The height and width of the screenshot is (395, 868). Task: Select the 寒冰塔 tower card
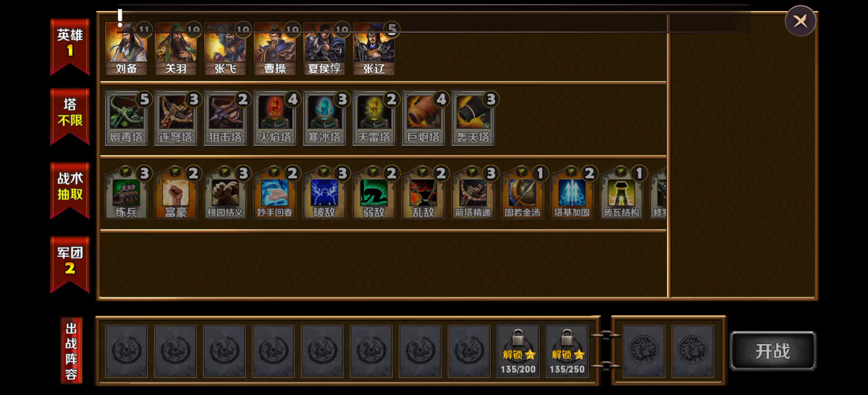[324, 118]
